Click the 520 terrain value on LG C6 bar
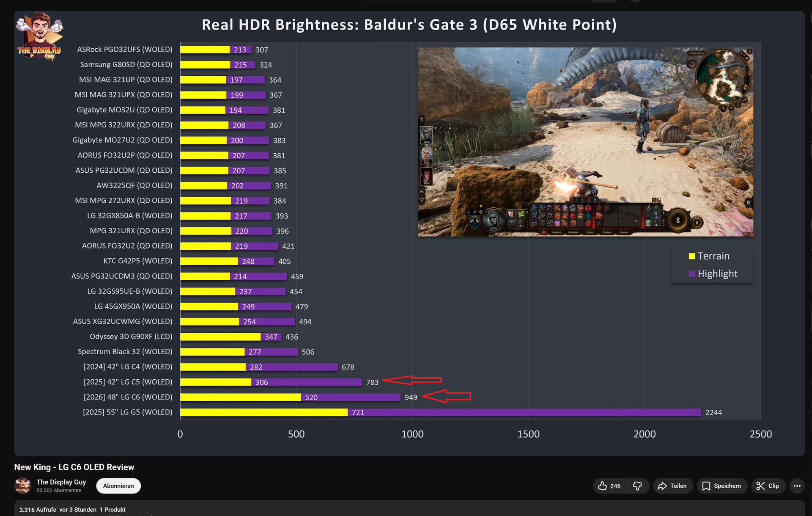 [311, 397]
